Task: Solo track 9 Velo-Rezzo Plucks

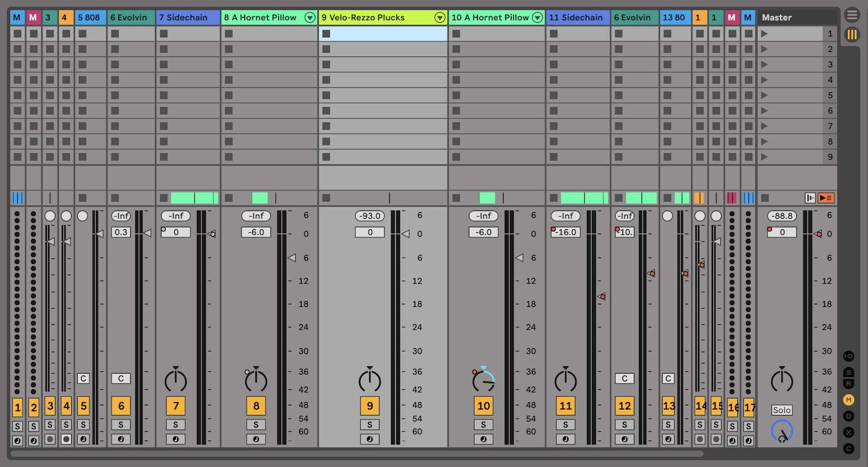Action: (x=370, y=425)
